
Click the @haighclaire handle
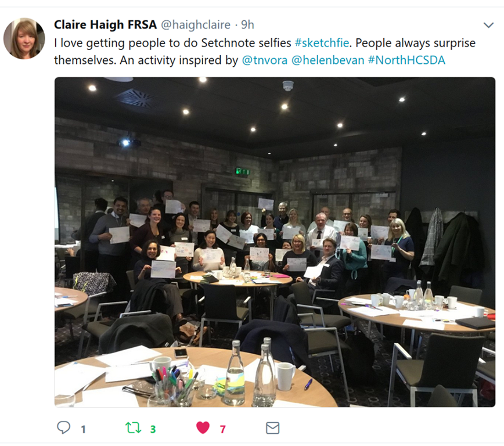point(196,25)
